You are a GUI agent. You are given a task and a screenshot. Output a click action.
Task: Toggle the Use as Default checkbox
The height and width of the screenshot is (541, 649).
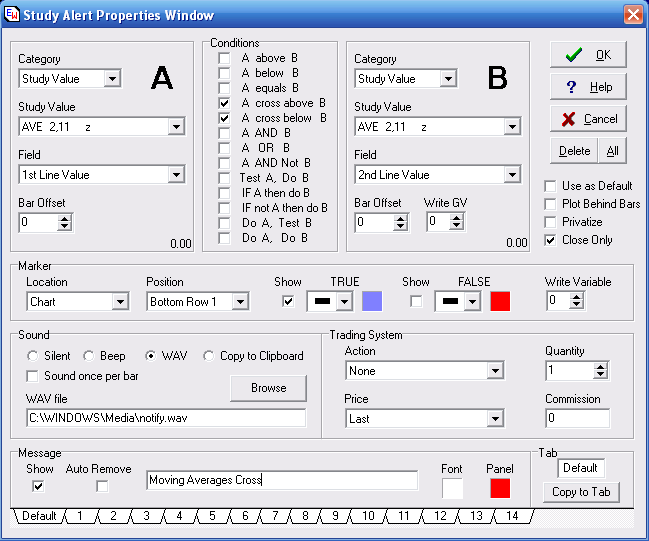pyautogui.click(x=550, y=186)
